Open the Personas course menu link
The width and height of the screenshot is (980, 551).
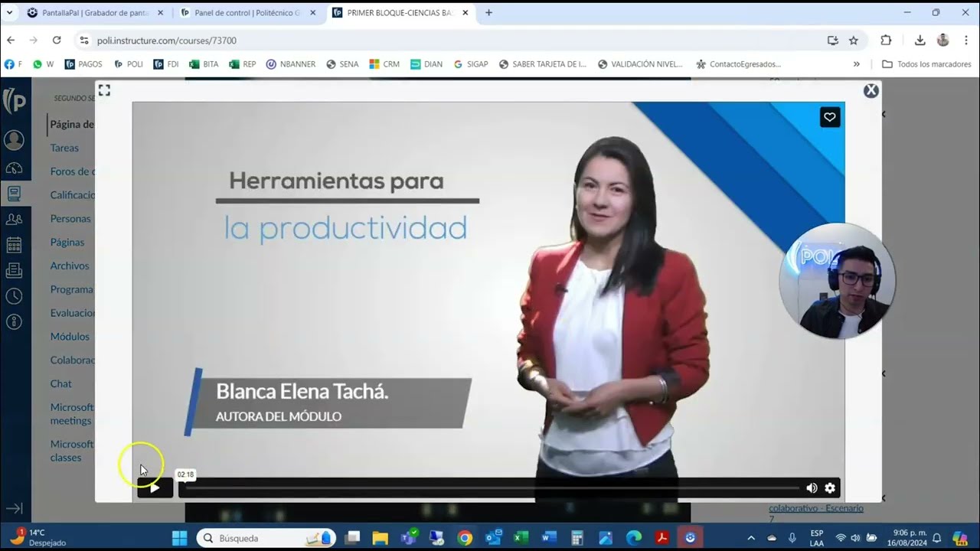pos(70,218)
